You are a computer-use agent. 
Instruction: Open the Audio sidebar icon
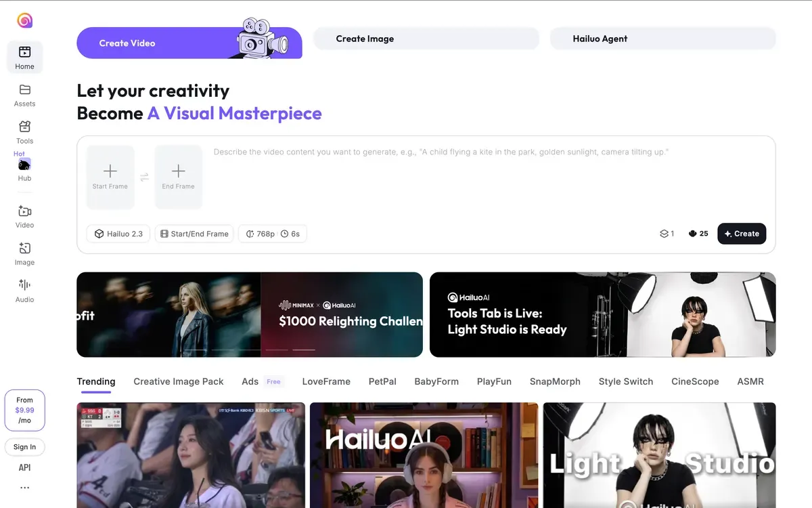coord(25,285)
